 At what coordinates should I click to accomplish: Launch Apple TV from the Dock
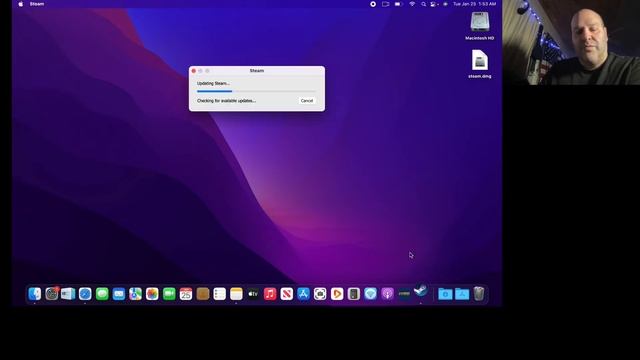[x=253, y=293]
